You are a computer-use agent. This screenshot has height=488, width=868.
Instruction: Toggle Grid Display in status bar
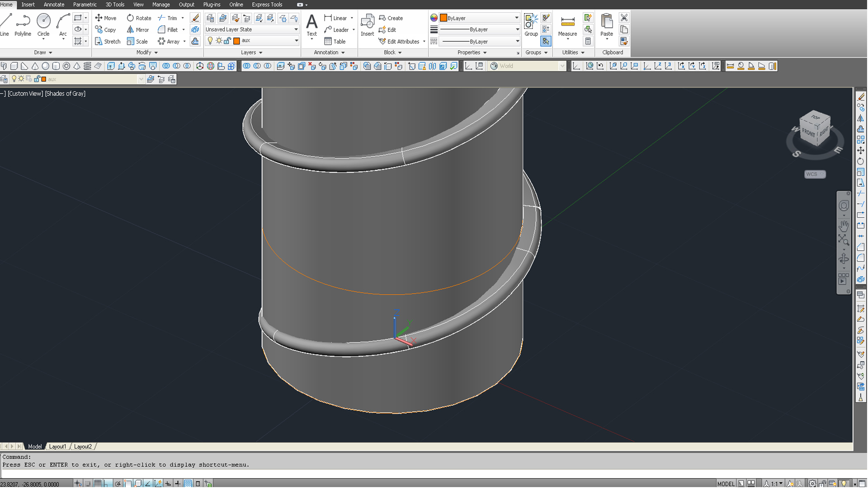click(x=98, y=484)
